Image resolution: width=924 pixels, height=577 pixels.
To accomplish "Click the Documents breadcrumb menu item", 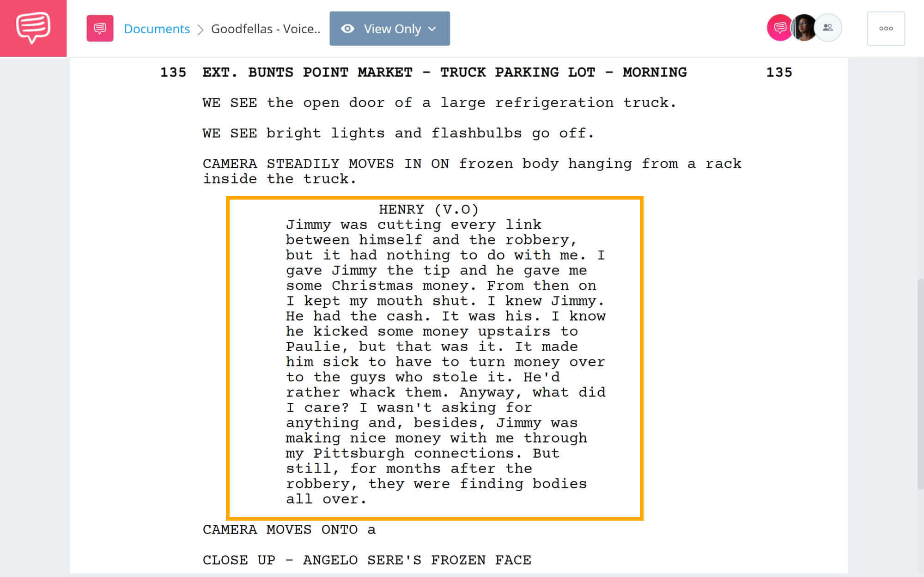I will click(157, 28).
